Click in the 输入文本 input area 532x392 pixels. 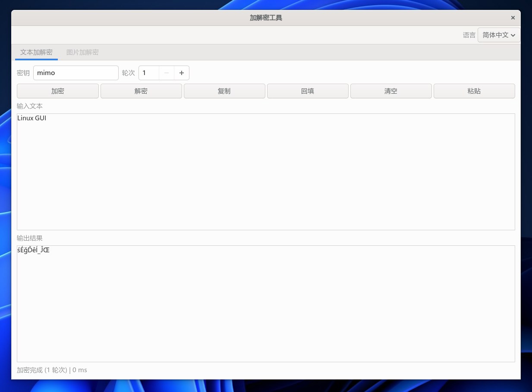266,172
